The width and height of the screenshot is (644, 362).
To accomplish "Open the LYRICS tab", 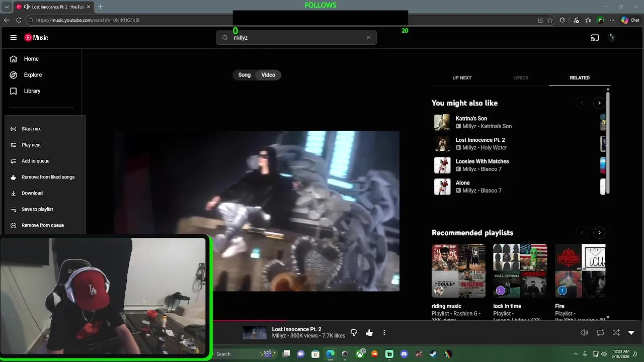I will pos(521,78).
